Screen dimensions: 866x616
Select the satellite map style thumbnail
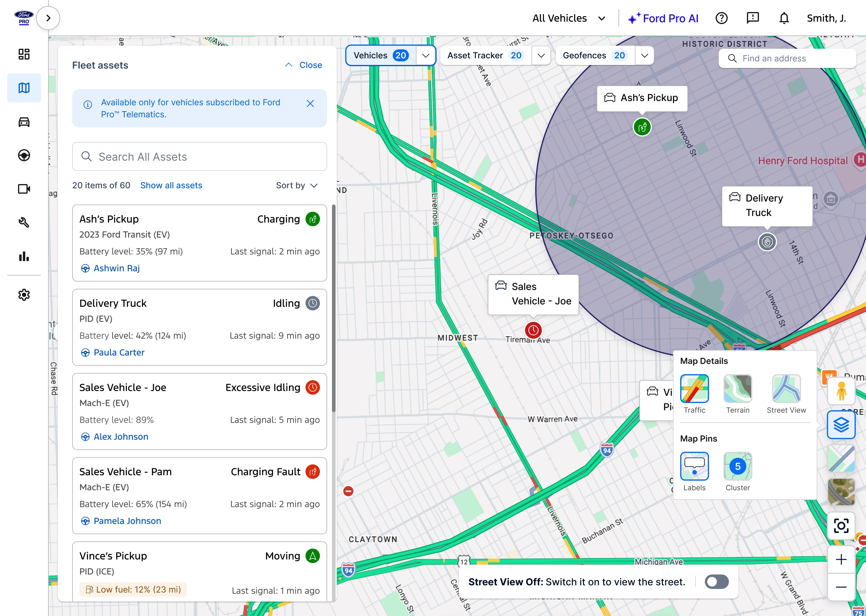click(x=841, y=492)
